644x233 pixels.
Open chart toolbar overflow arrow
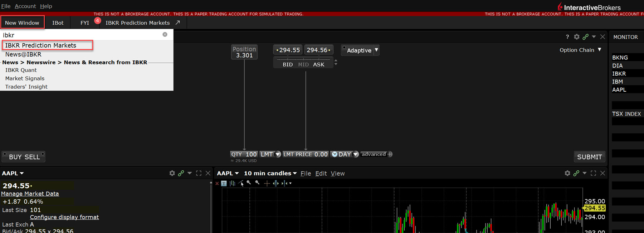tap(291, 183)
